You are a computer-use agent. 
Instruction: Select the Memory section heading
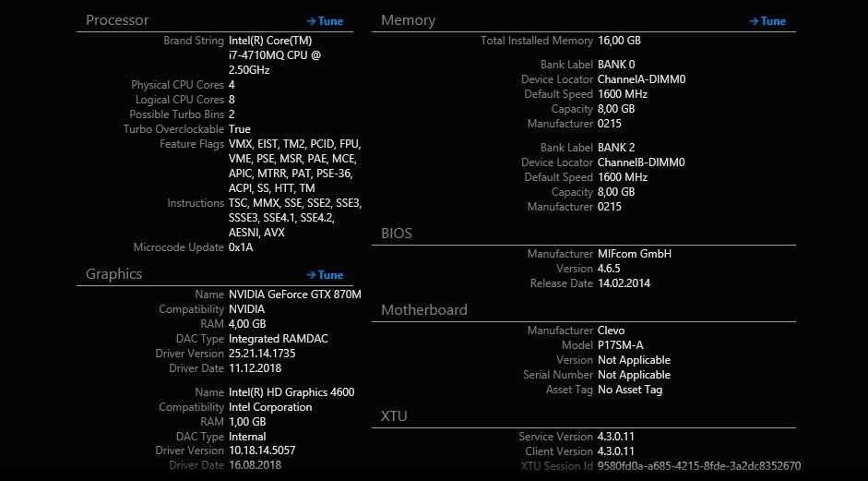pyautogui.click(x=408, y=20)
